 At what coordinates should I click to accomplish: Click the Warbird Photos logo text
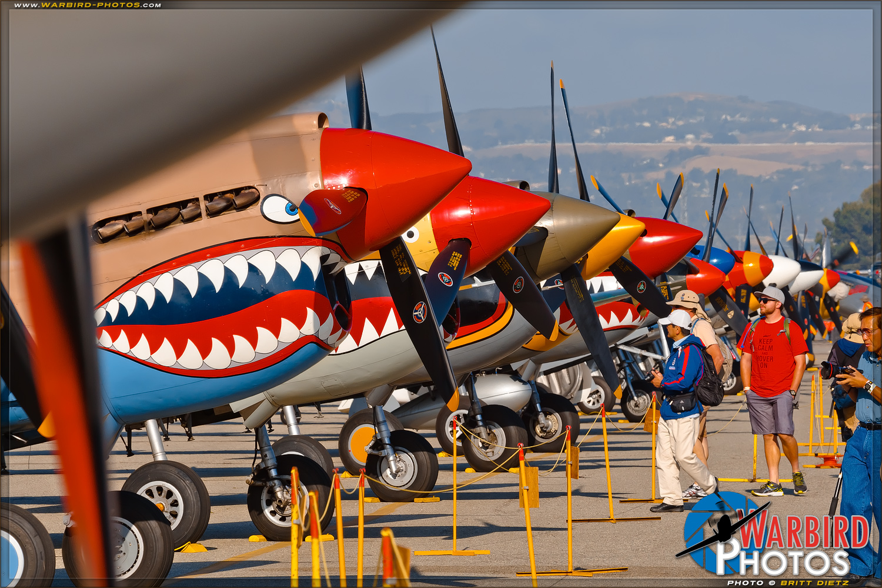794,547
